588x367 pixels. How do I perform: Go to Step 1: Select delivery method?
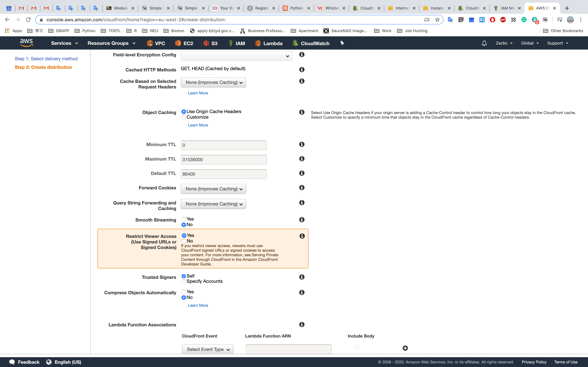(x=46, y=59)
